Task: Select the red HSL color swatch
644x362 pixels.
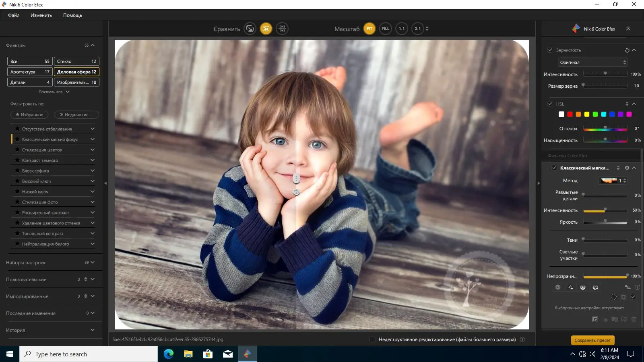Action: 570,114
